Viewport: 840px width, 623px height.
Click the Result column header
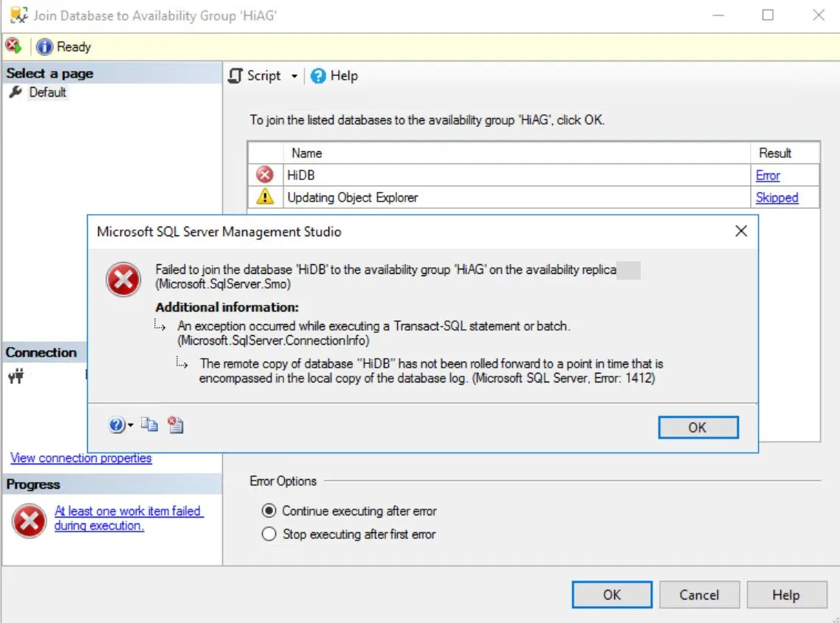tap(774, 154)
